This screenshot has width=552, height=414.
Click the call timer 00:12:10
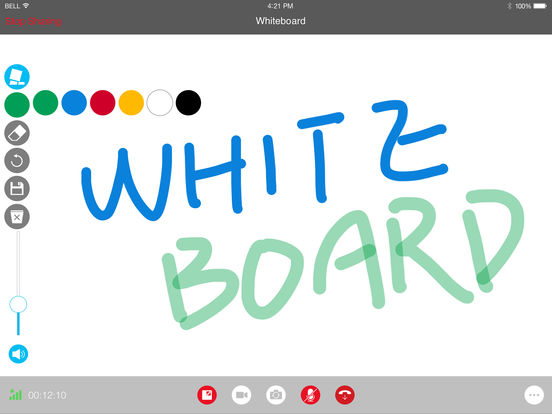click(47, 395)
